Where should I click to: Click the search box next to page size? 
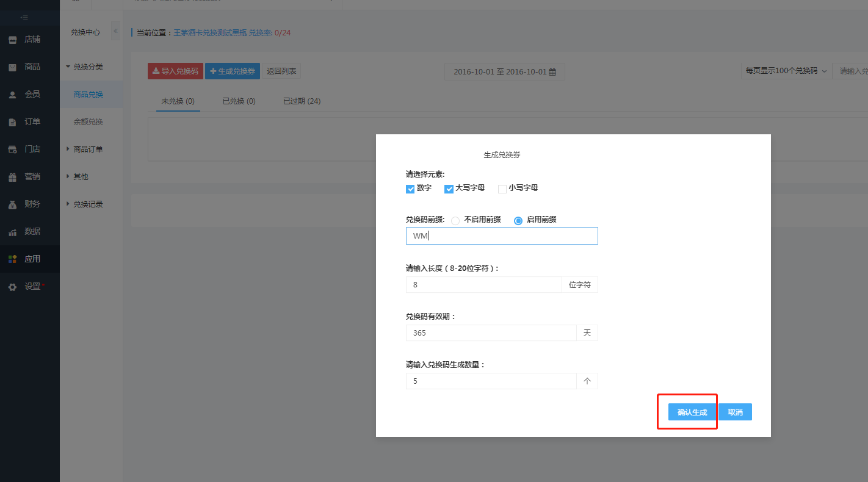click(851, 71)
